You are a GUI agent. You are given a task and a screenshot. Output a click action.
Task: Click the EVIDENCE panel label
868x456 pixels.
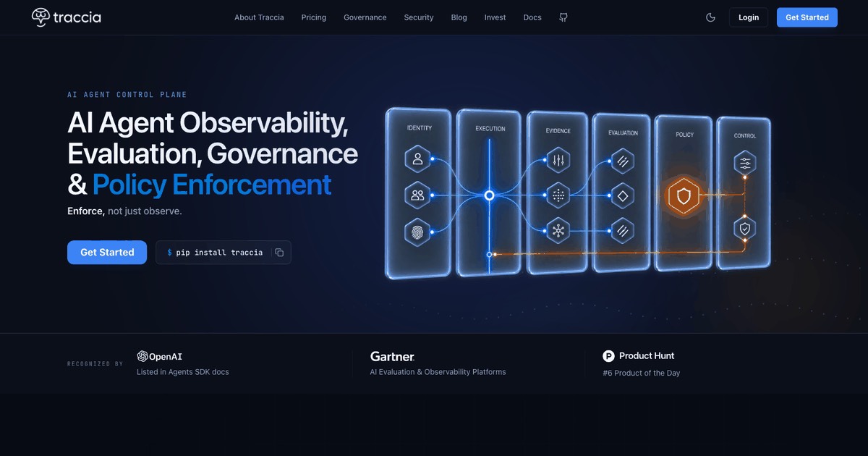tap(558, 131)
